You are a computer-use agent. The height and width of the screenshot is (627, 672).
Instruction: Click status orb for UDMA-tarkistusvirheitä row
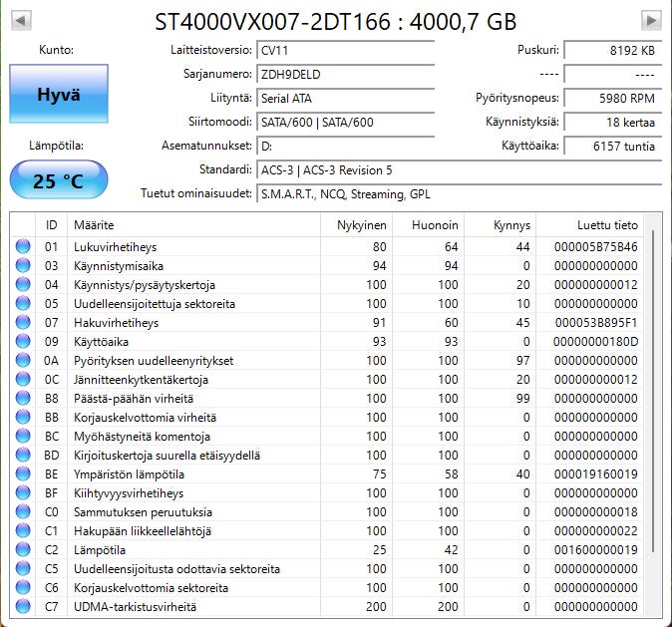[23, 606]
